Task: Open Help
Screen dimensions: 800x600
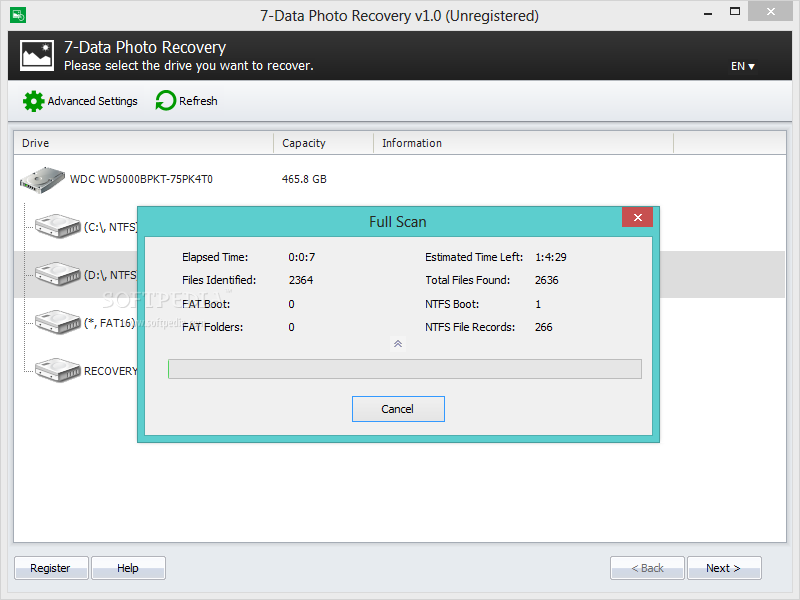Action: pyautogui.click(x=128, y=568)
